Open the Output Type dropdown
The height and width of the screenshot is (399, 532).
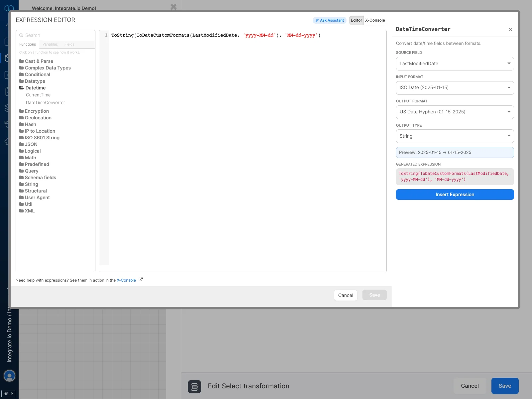point(455,136)
